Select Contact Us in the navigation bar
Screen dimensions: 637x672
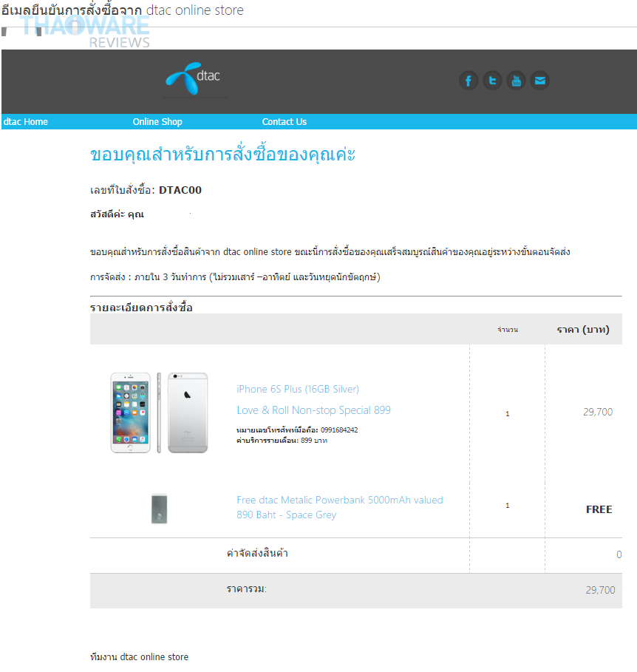(x=285, y=122)
